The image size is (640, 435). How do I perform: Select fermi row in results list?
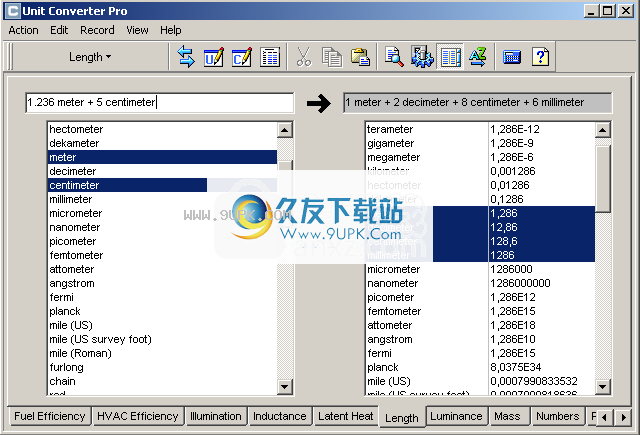480,353
